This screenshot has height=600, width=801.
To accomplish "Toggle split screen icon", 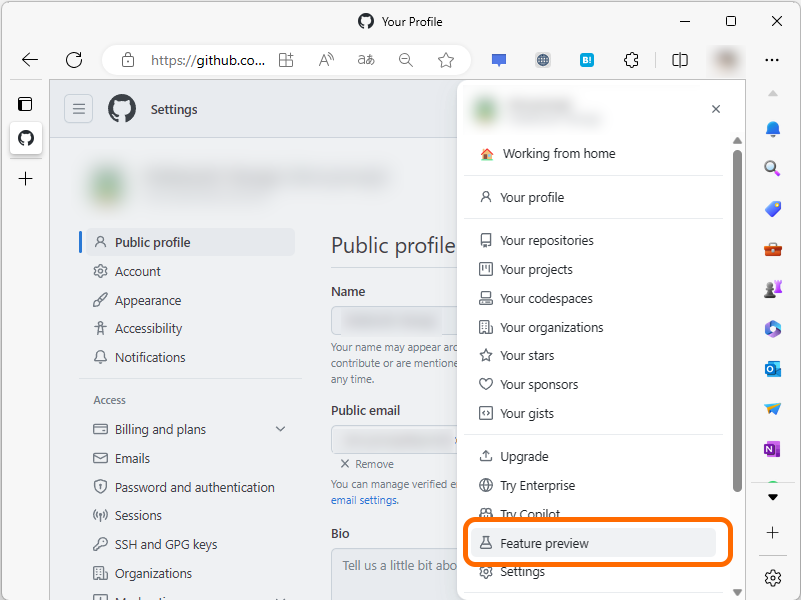I will (679, 60).
